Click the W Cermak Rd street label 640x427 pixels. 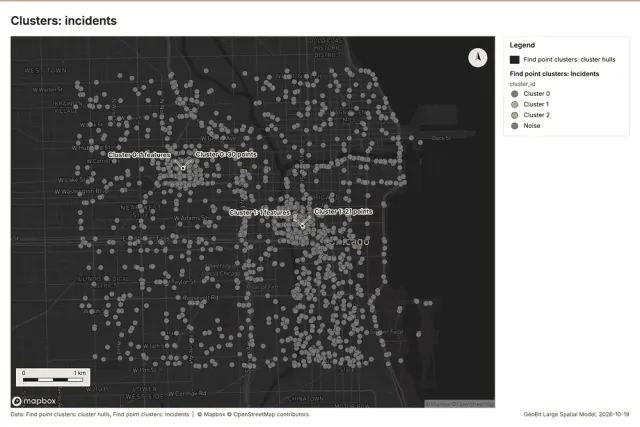tap(187, 394)
